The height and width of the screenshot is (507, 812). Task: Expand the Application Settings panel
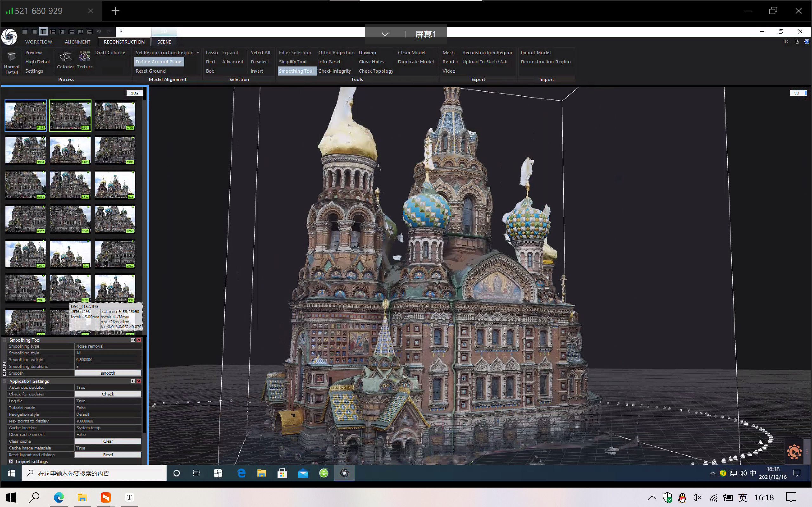(x=5, y=381)
